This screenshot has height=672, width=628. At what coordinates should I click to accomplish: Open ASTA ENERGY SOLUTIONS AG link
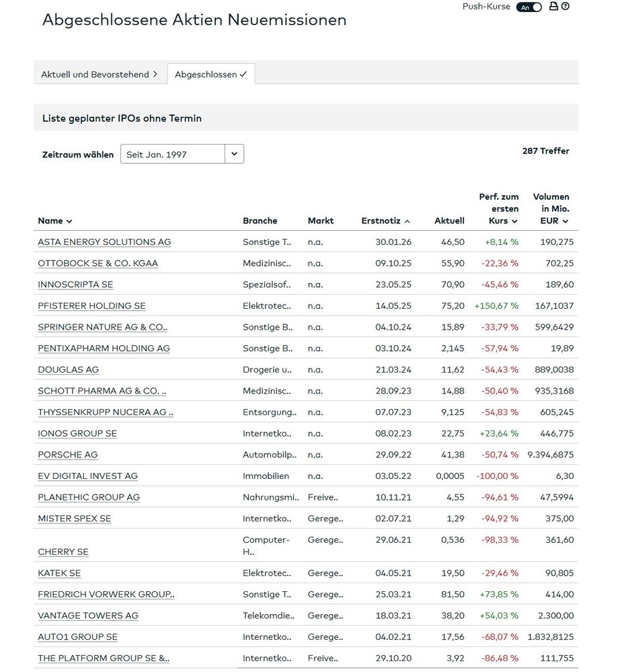pyautogui.click(x=104, y=241)
